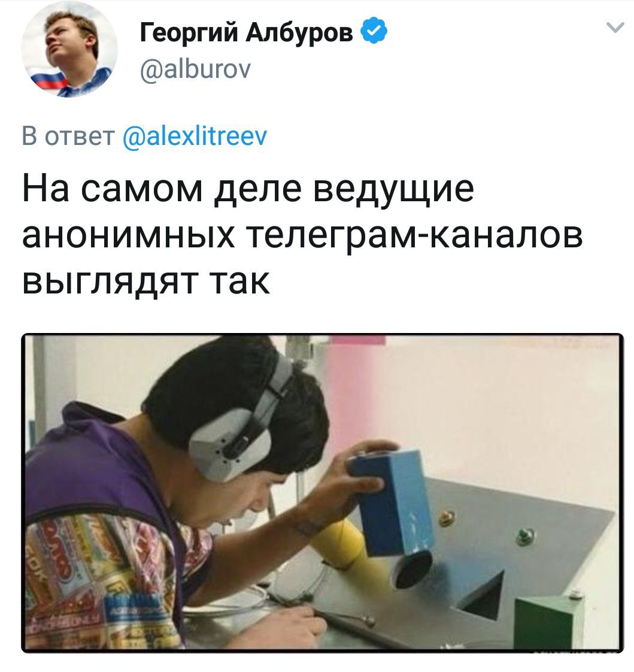Screen dimensions: 634x672
Task: Click the blue verified badge
Action: 374,30
